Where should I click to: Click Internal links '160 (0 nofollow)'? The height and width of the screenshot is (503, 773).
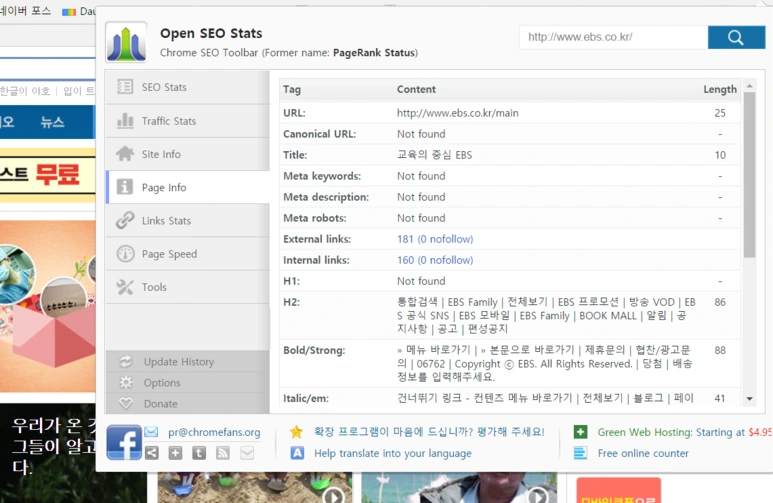click(435, 260)
